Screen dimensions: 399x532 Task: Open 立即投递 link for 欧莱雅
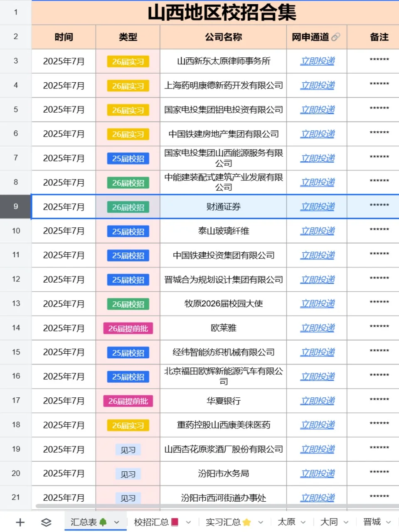point(318,328)
